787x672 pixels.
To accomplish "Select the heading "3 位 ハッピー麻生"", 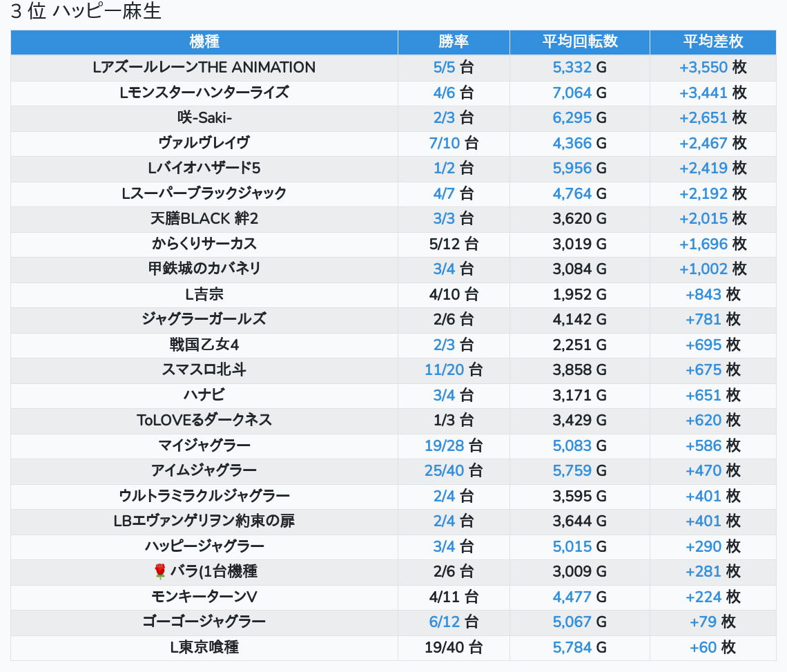I will tap(86, 11).
